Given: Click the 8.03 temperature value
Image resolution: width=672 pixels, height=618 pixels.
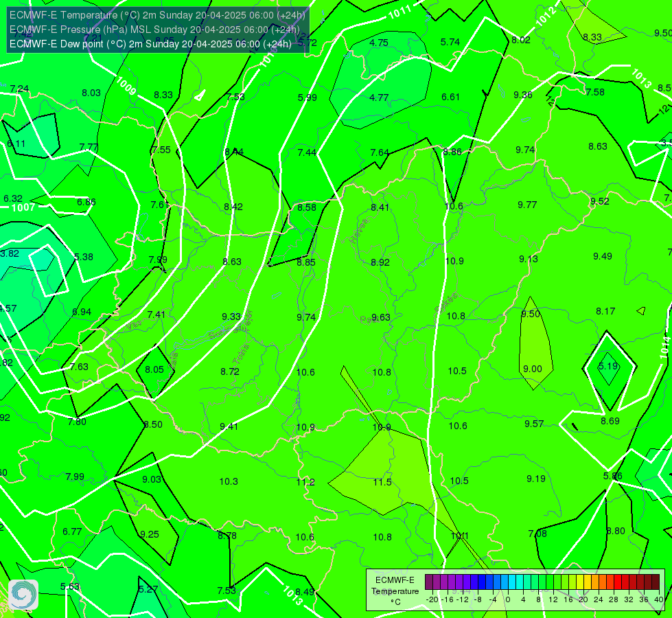Looking at the screenshot, I should [91, 93].
